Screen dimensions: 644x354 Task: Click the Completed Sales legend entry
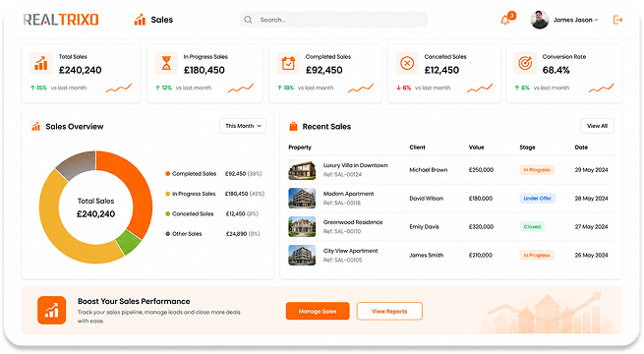(x=213, y=174)
